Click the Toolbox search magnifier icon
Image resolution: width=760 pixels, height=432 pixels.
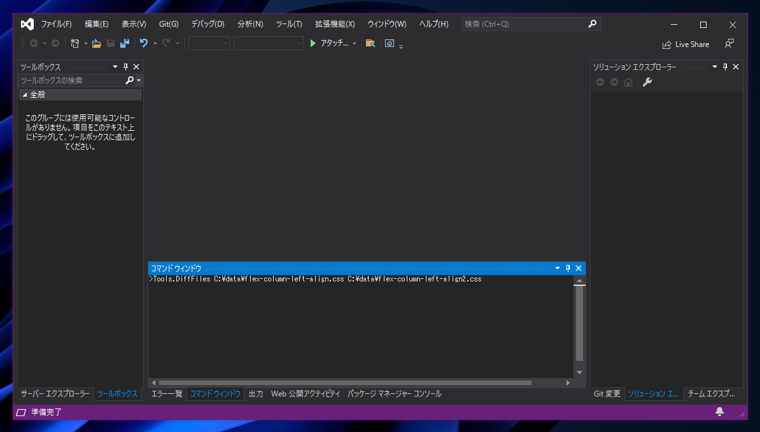(129, 80)
